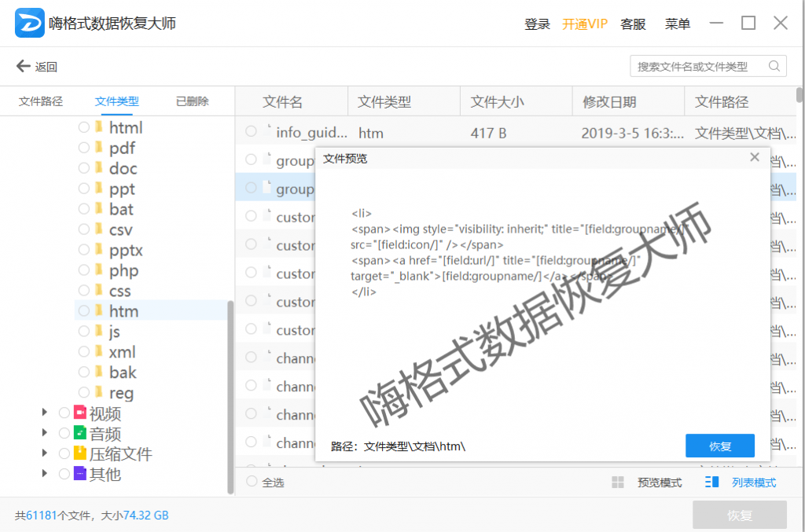
Task: Expand the audio category tree node
Action: [x=45, y=432]
